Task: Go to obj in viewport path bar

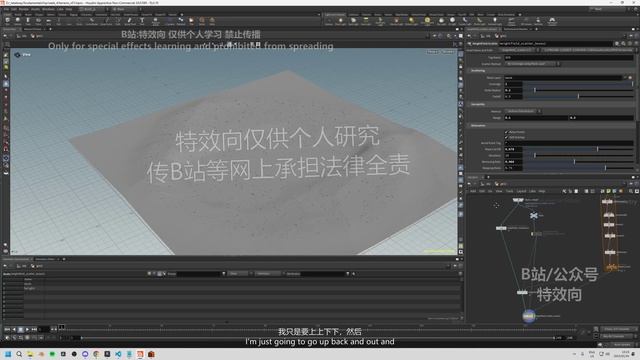Action: tap(23, 36)
